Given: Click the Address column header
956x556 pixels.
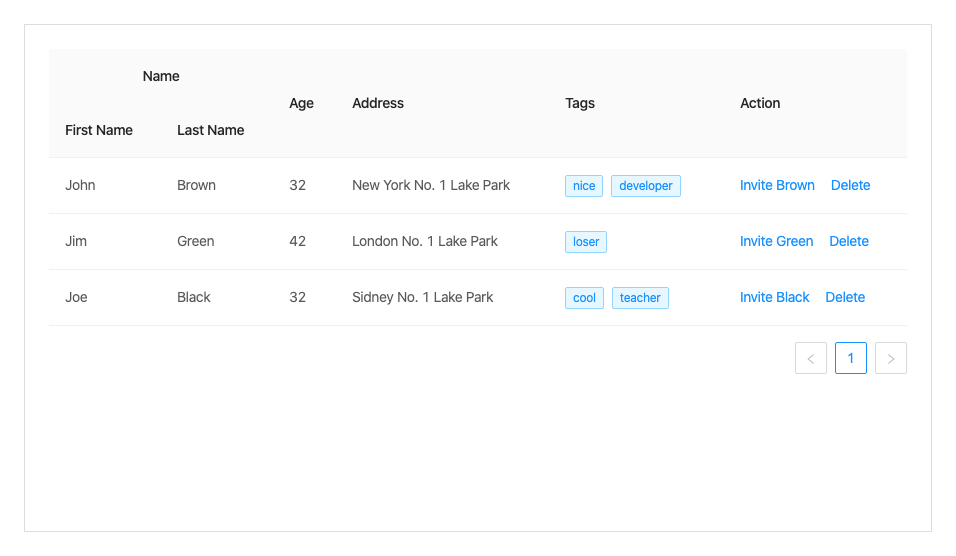Looking at the screenshot, I should coord(378,103).
